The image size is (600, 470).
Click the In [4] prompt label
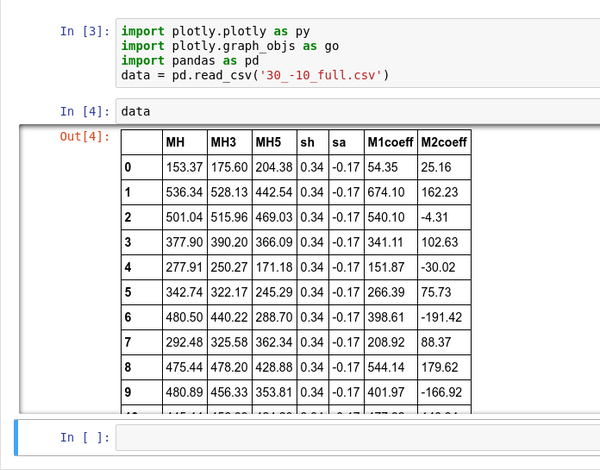85,111
